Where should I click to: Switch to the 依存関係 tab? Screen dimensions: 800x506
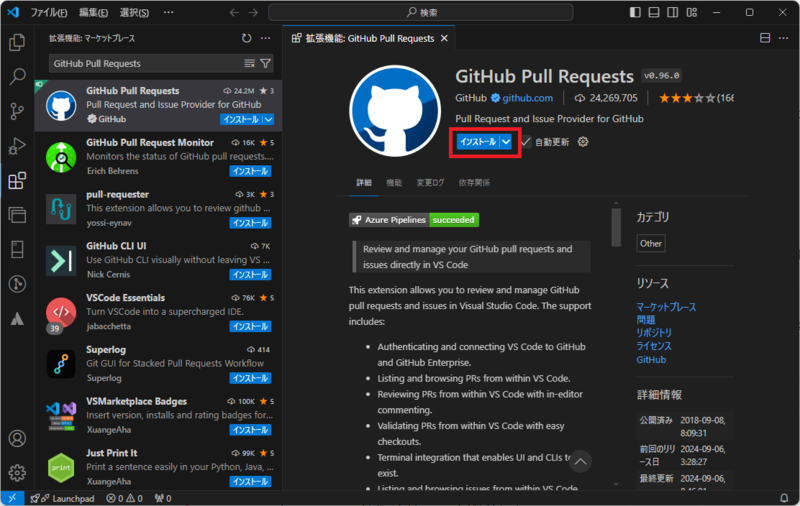(x=474, y=183)
